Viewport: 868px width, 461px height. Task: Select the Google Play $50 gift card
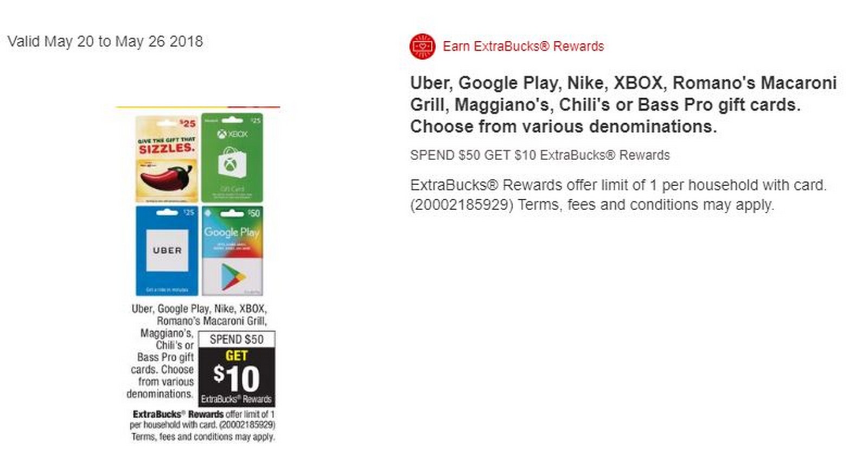click(x=232, y=250)
